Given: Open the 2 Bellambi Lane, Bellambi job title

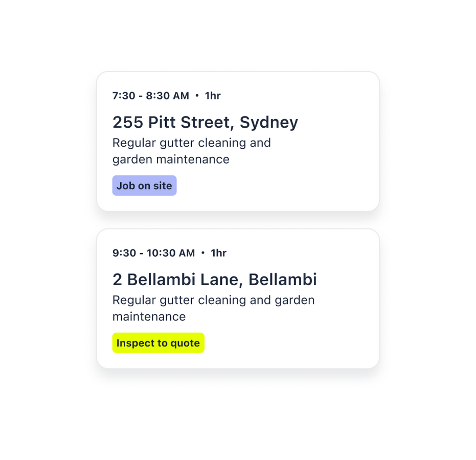Looking at the screenshot, I should pos(214,280).
